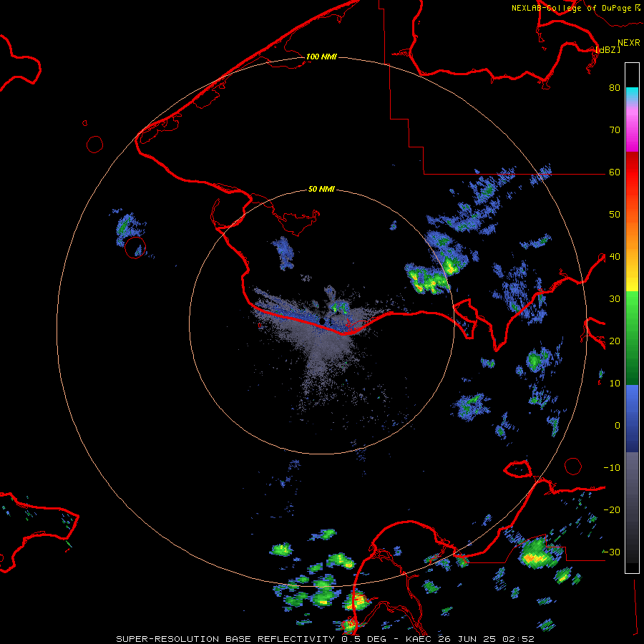Click the -20 value on dBZ scale
This screenshot has height=644, width=644.
pos(612,509)
